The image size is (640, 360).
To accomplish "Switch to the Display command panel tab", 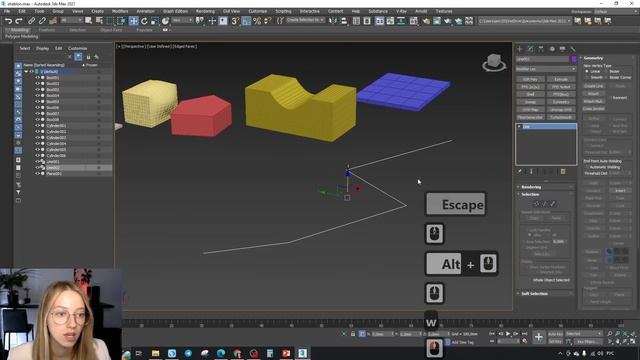I will 562,49.
